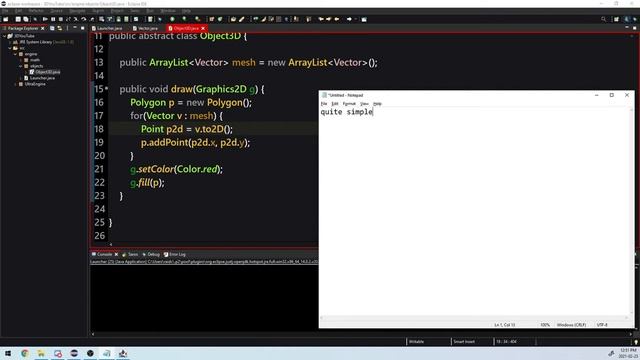Click 'g.setColor(Color.red);' on line 21

[x=177, y=169]
